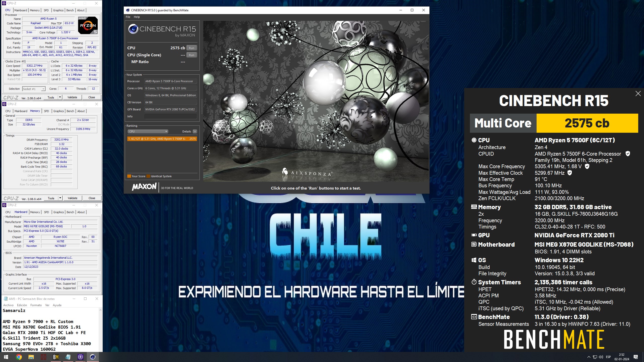Image resolution: width=644 pixels, height=362 pixels.
Task: Open File Explorer from the taskbar
Action: point(31,357)
